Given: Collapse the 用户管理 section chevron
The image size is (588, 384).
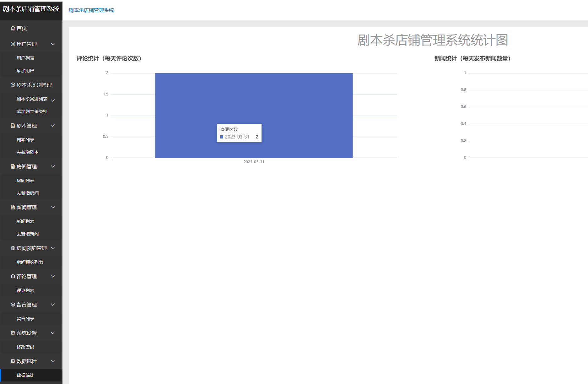Looking at the screenshot, I should 53,44.
